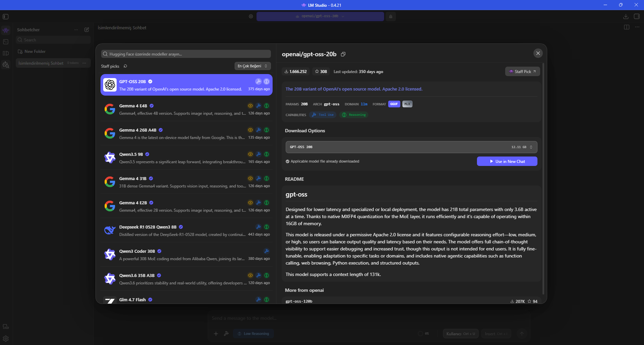Open the settings gear in the sidebar corner
This screenshot has height=345, width=644.
tap(6, 339)
